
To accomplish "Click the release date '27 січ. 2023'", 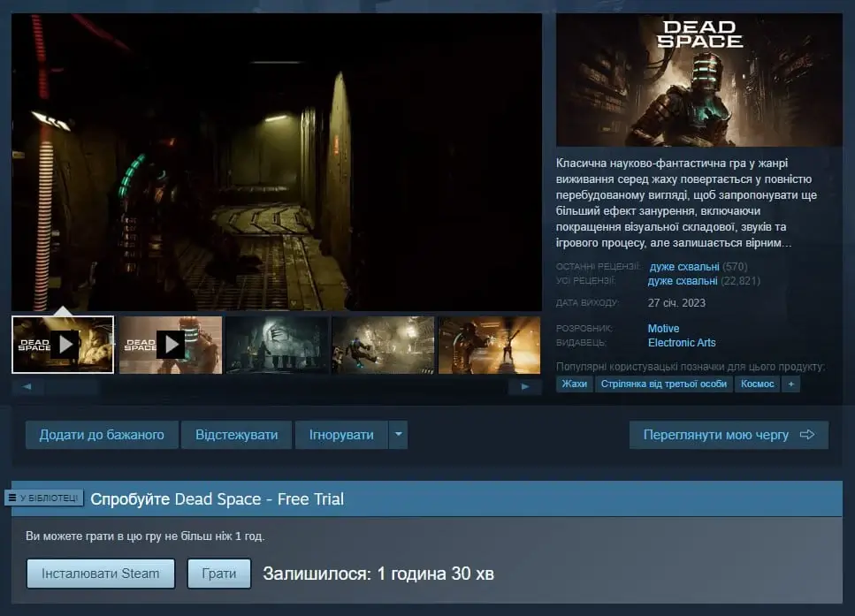I will pos(676,302).
